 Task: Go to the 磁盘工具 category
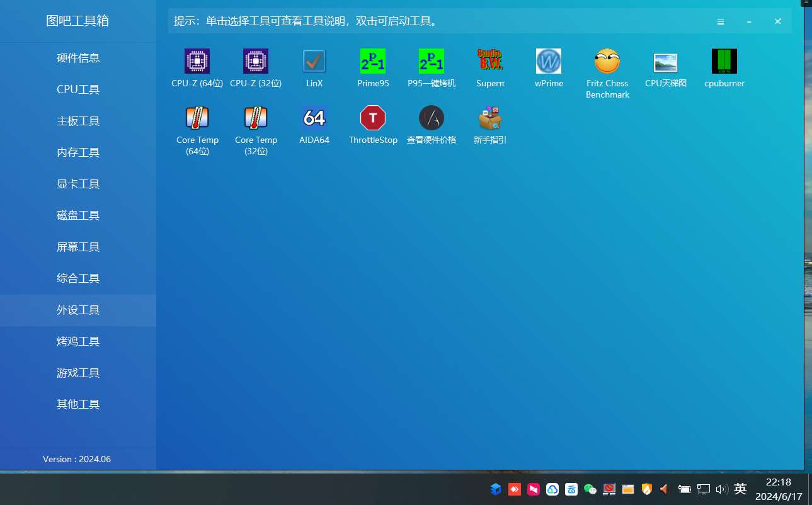78,215
